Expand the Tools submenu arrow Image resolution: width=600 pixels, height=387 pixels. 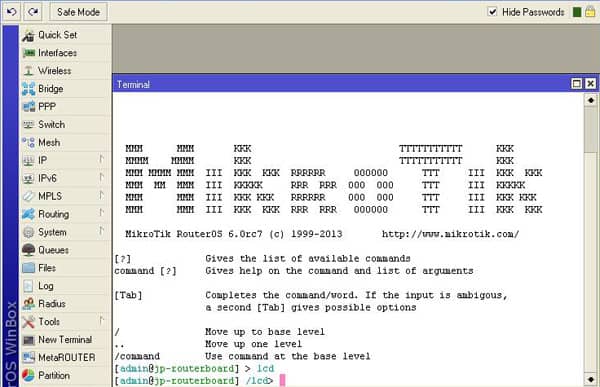click(101, 320)
